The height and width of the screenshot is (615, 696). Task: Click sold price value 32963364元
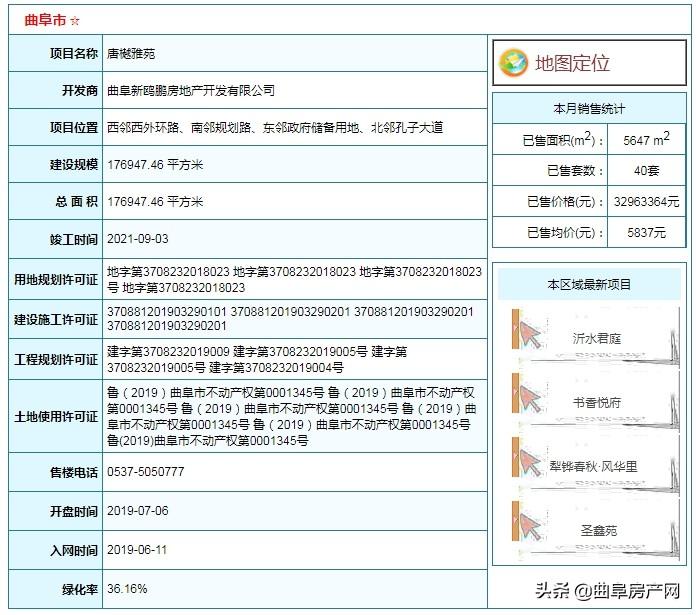tap(647, 202)
